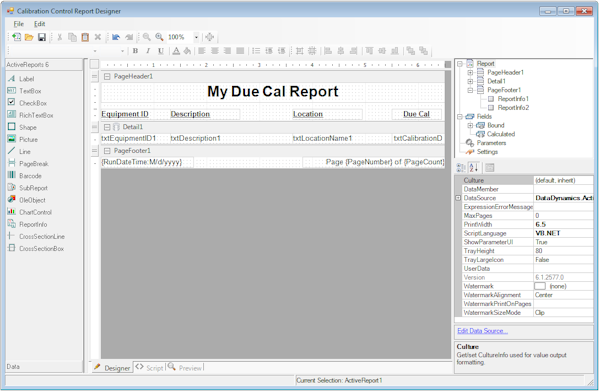Set font color with A icon

pos(176,51)
